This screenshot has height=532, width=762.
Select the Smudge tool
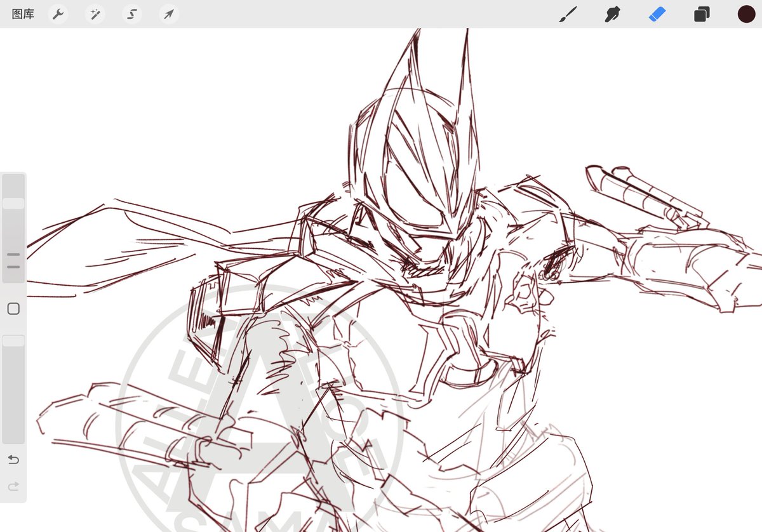click(x=612, y=14)
